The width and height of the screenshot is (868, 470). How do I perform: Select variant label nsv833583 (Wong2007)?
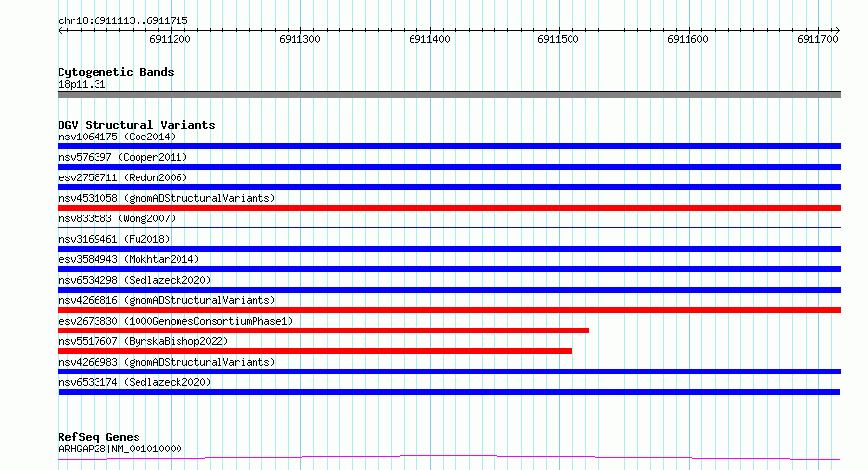click(117, 218)
